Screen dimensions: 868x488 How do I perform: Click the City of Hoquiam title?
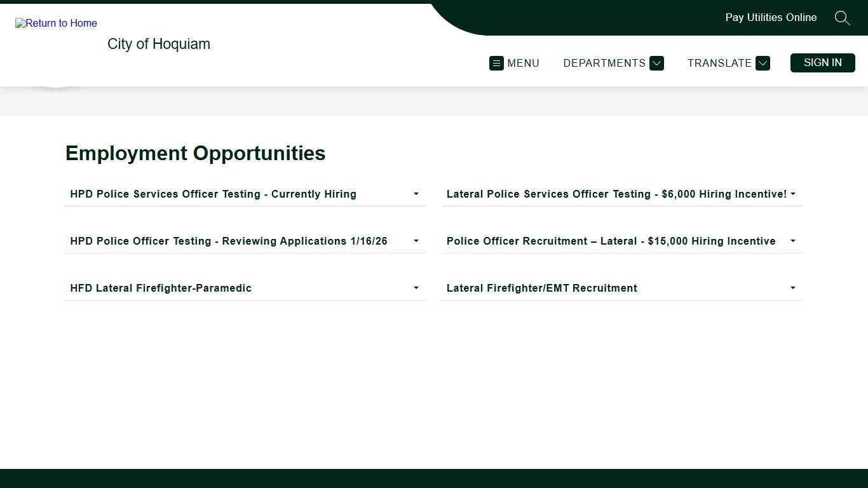[158, 44]
